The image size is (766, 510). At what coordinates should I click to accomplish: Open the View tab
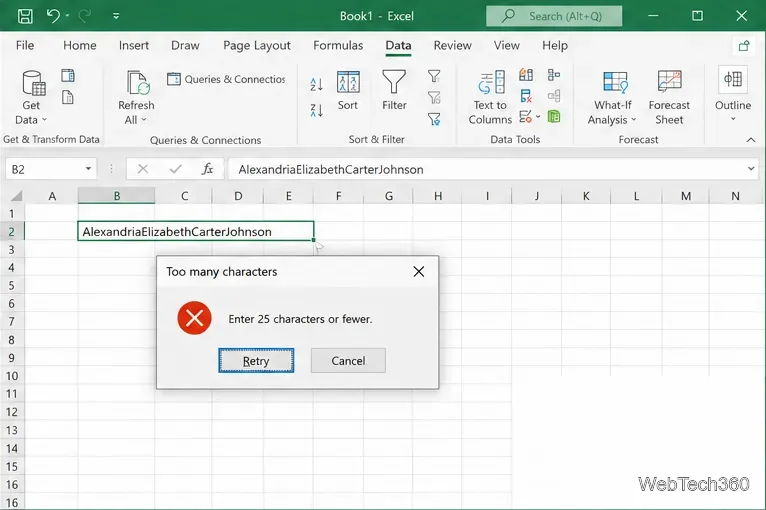507,45
